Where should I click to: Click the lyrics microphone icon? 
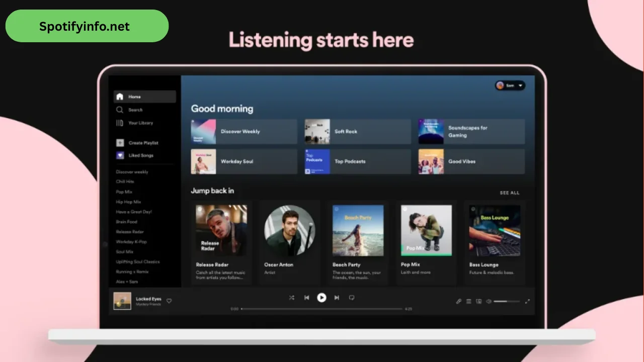click(458, 301)
